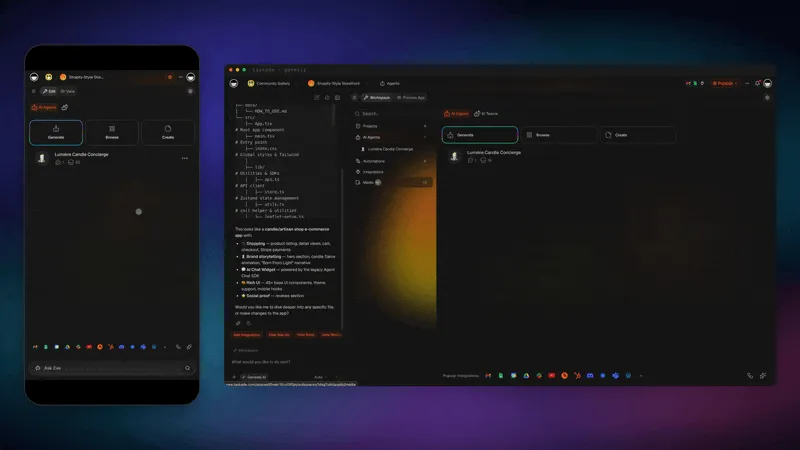The image size is (800, 450).
Task: Click Google Sheets integration icon in desktop bar
Action: pyautogui.click(x=501, y=376)
